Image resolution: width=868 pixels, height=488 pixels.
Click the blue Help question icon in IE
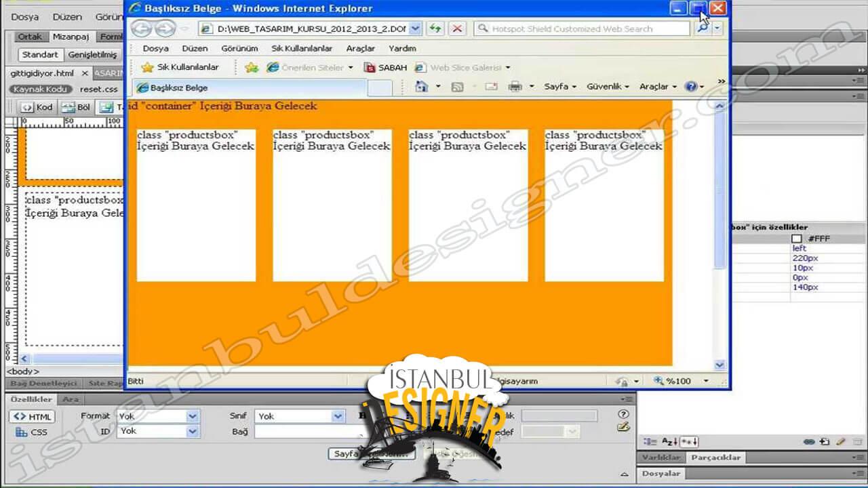[x=691, y=86]
